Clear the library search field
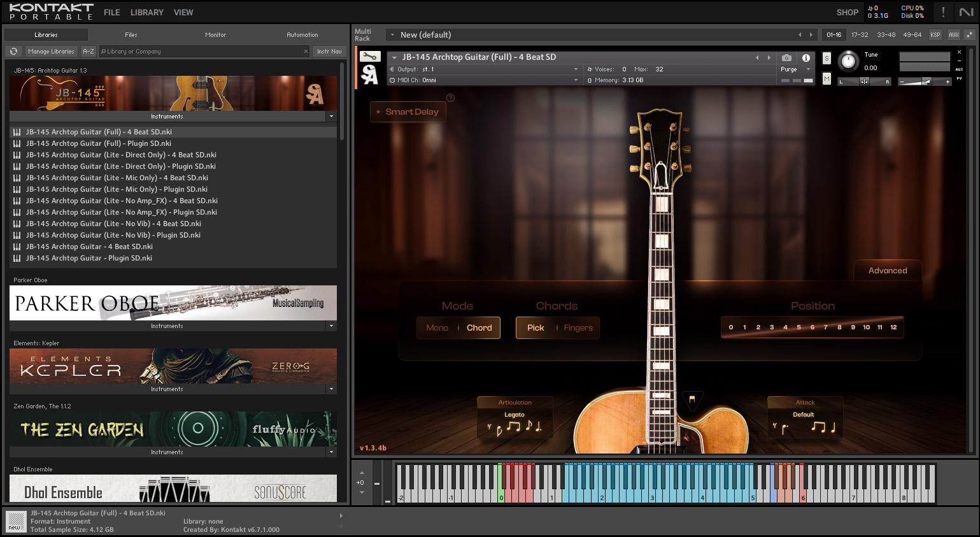 [x=306, y=52]
